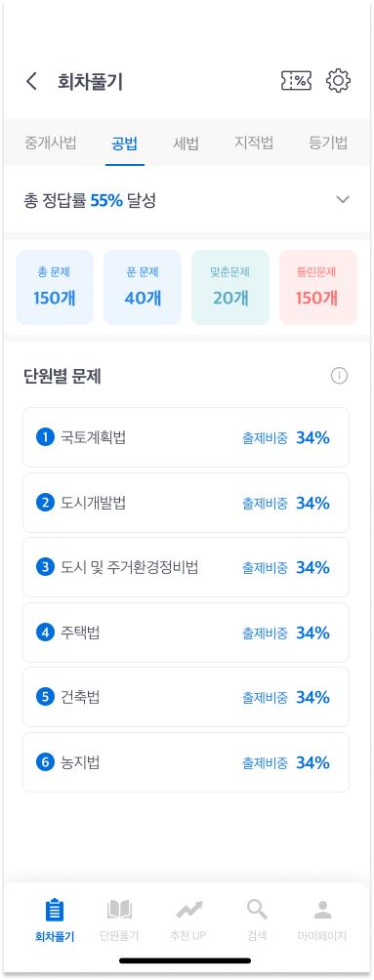Open the discount coupon ticket icon
The width and height of the screenshot is (374, 980).
(x=297, y=81)
